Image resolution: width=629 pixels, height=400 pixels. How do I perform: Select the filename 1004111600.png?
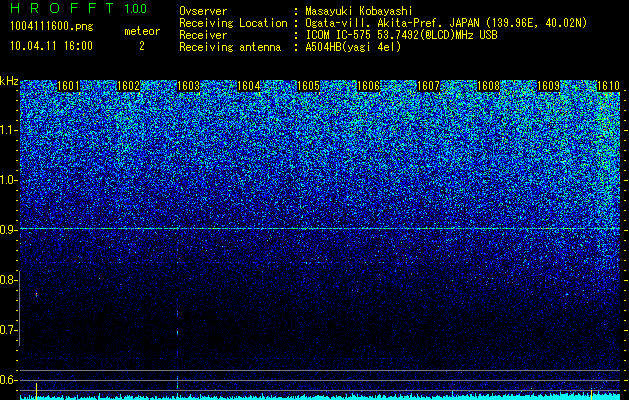click(x=52, y=27)
